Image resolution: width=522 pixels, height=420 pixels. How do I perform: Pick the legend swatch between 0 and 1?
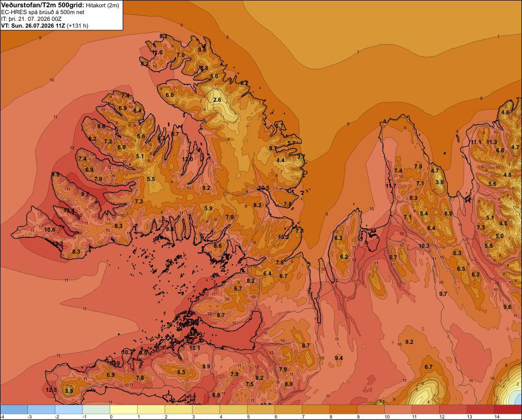point(124,410)
